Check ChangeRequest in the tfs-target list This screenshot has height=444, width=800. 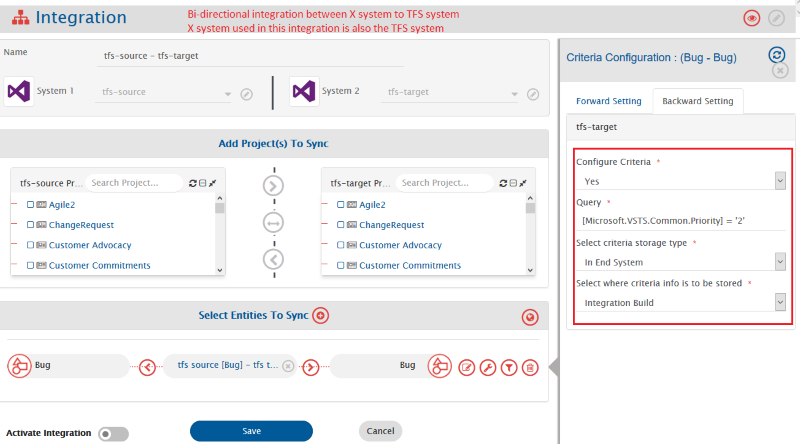coord(341,225)
